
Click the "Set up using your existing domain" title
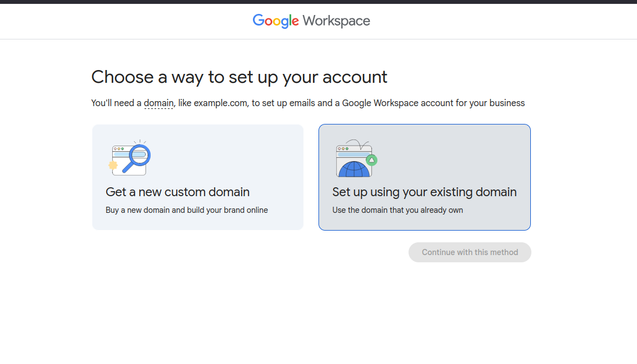424,192
